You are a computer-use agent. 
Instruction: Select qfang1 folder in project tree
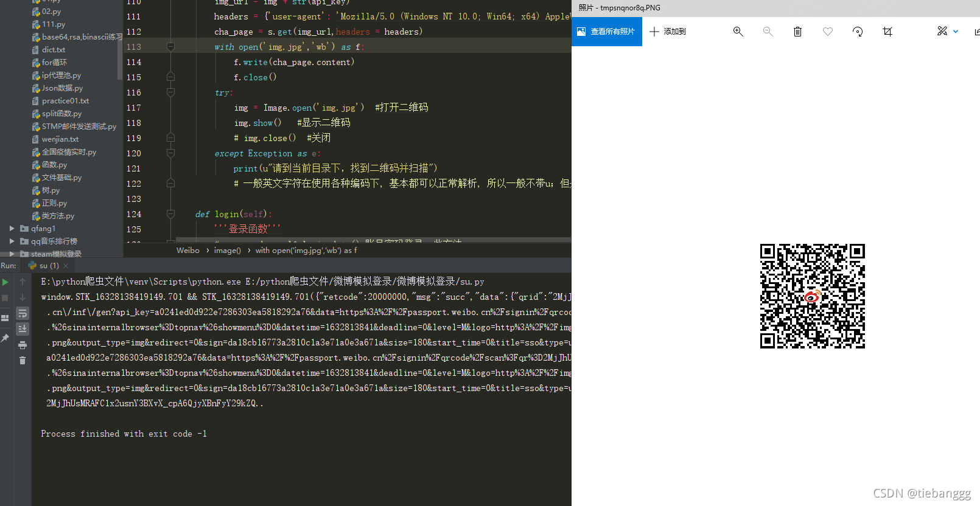pos(43,229)
